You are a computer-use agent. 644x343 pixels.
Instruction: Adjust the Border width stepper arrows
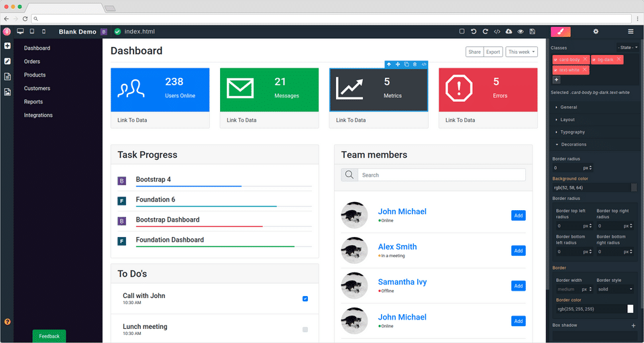pos(590,289)
